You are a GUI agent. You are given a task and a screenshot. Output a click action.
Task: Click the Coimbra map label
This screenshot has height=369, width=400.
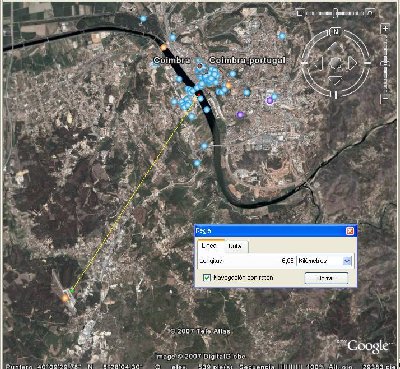click(171, 60)
